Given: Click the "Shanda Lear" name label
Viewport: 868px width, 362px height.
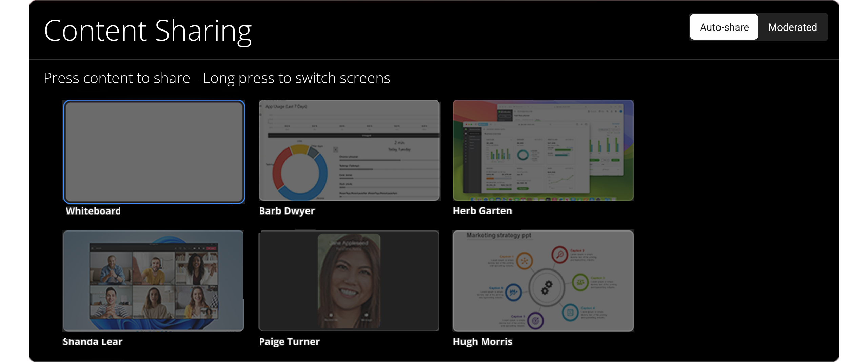Looking at the screenshot, I should tap(93, 341).
